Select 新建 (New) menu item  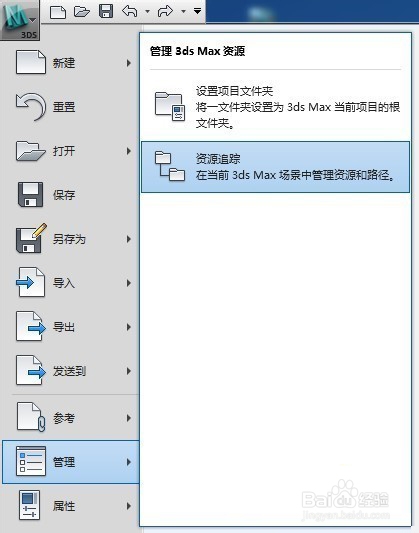(71, 63)
